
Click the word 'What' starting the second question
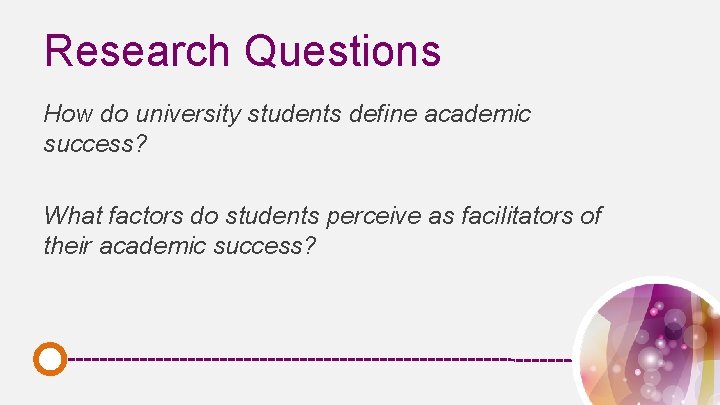[73, 215]
